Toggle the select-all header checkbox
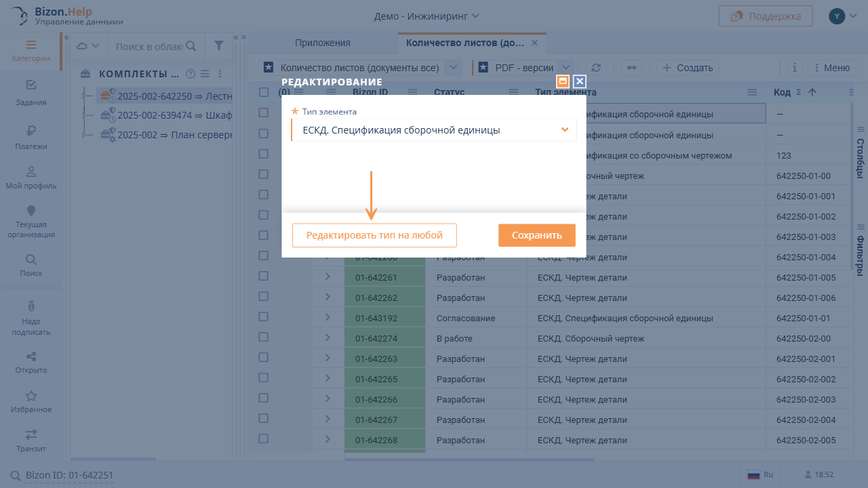The image size is (868, 488). [x=264, y=92]
